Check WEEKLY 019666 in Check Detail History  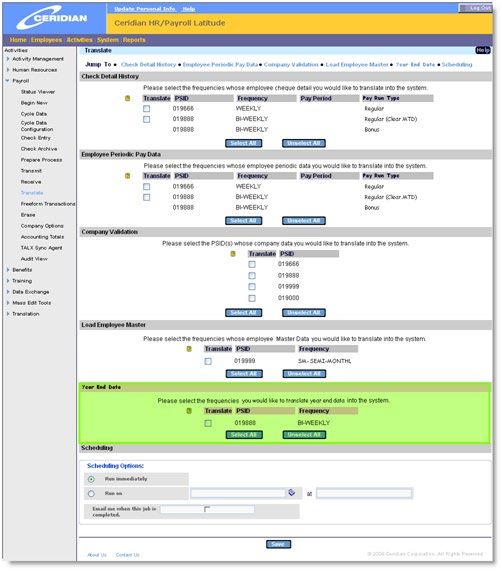click(146, 109)
